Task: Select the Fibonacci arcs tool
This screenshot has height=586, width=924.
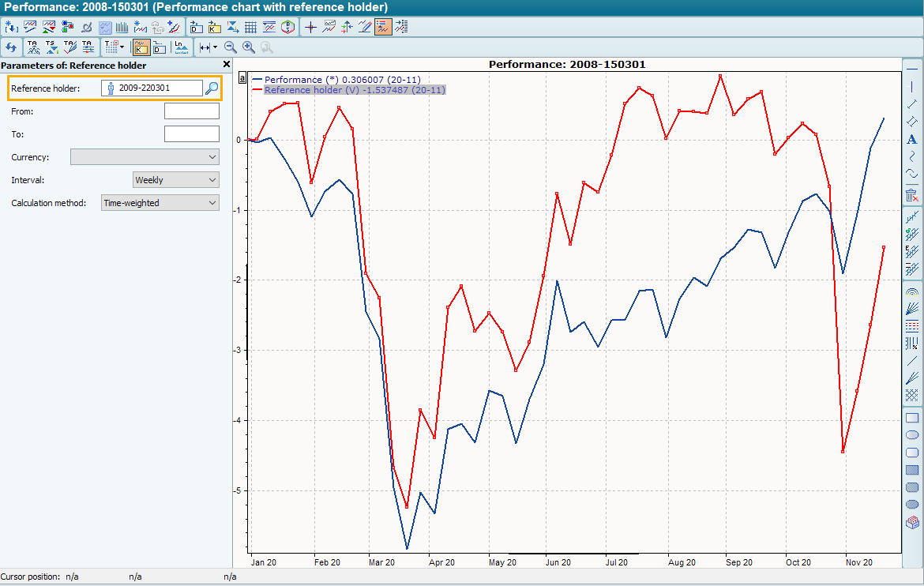Action: (x=911, y=291)
